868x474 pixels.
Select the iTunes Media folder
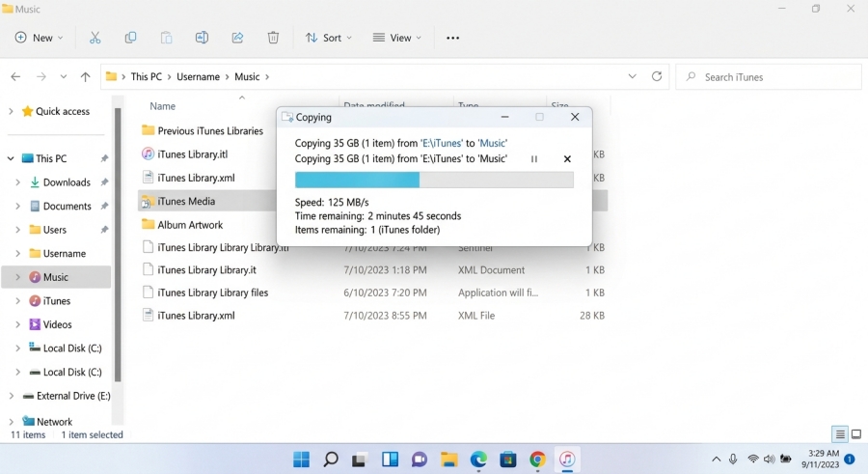(x=186, y=201)
